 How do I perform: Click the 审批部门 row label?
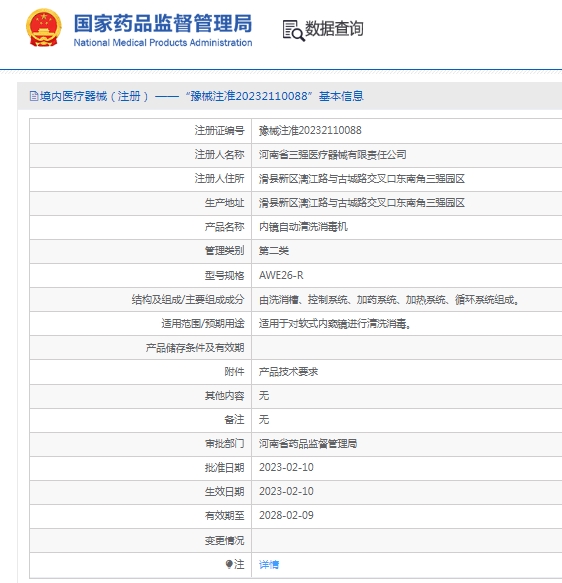224,443
